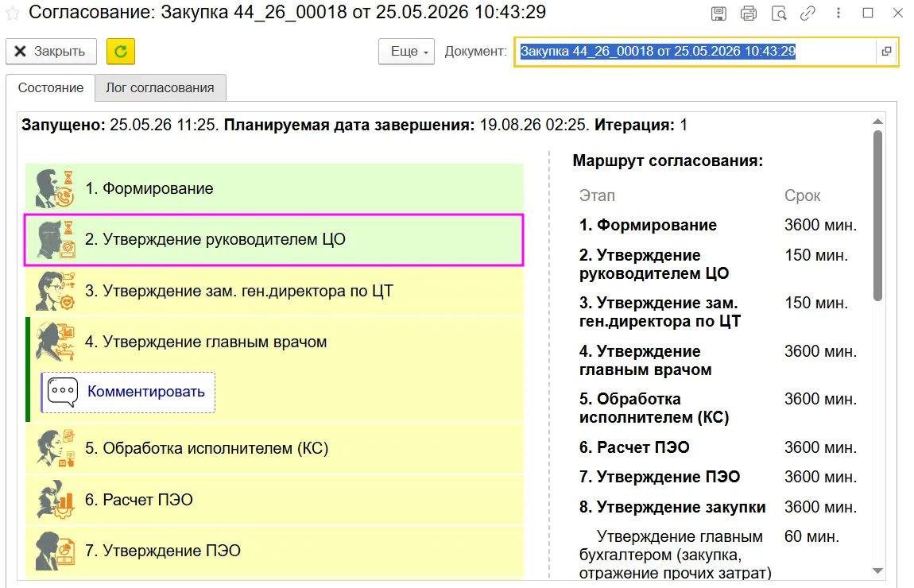This screenshot has height=588, width=914.
Task: Select row 6. Расчет ПЭО in stage list
Action: pyautogui.click(x=274, y=500)
